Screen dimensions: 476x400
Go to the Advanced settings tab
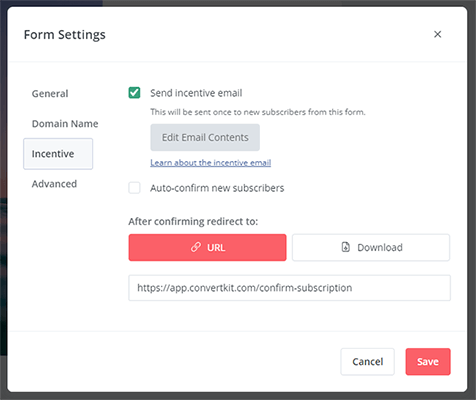54,184
